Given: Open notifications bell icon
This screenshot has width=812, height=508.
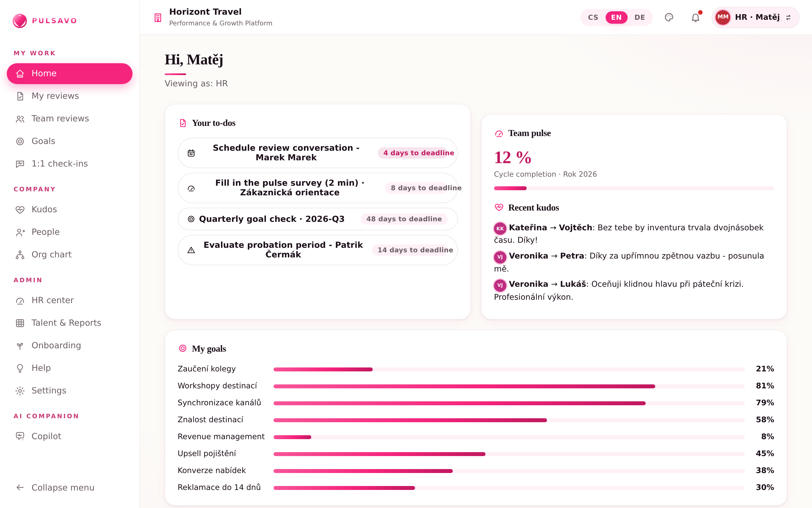Looking at the screenshot, I should 696,17.
